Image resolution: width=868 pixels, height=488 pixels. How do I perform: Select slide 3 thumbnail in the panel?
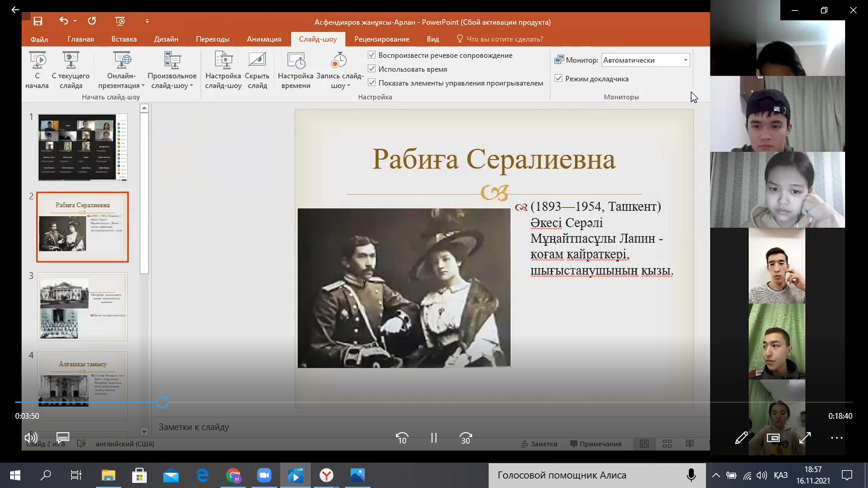83,306
